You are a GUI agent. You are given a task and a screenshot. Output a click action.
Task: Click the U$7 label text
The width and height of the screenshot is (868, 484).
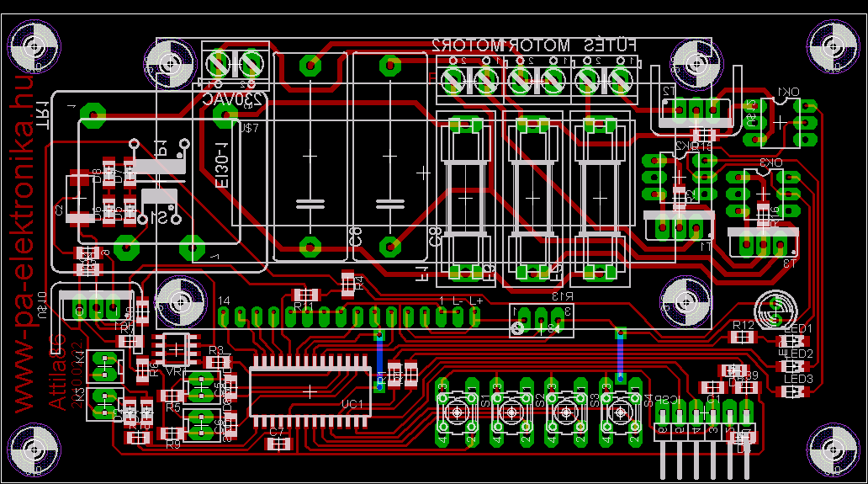tap(249, 129)
